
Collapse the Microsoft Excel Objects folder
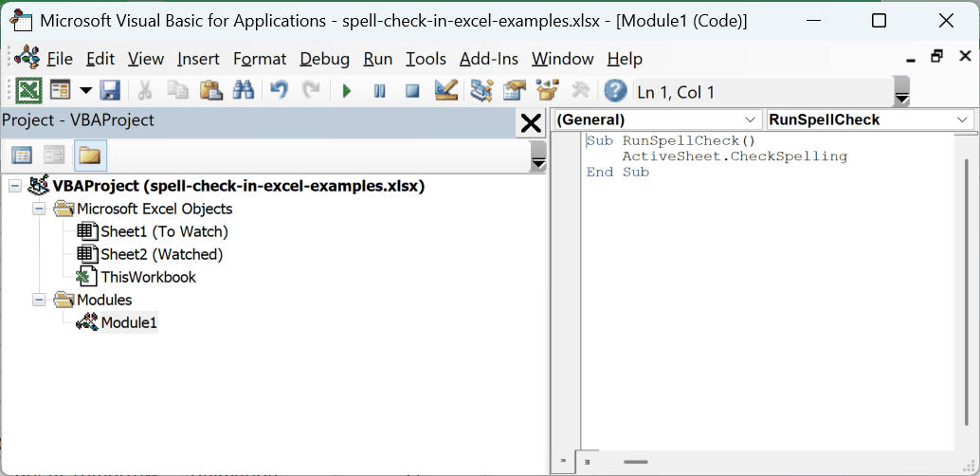point(40,209)
